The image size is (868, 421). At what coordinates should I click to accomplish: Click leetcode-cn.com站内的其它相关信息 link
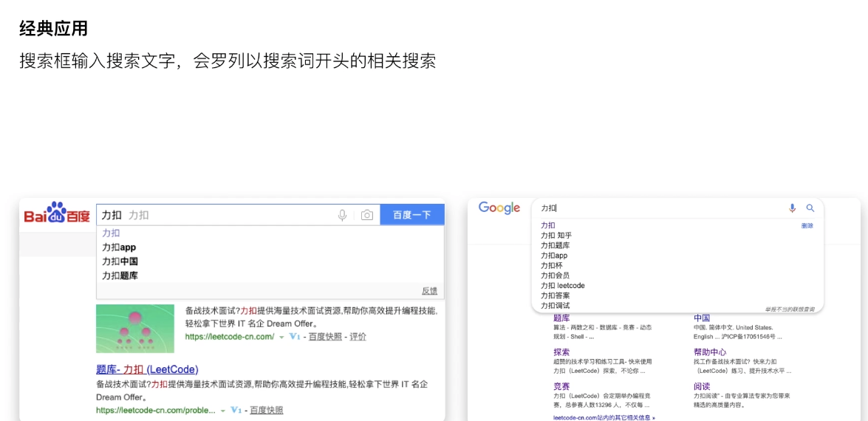tap(604, 417)
